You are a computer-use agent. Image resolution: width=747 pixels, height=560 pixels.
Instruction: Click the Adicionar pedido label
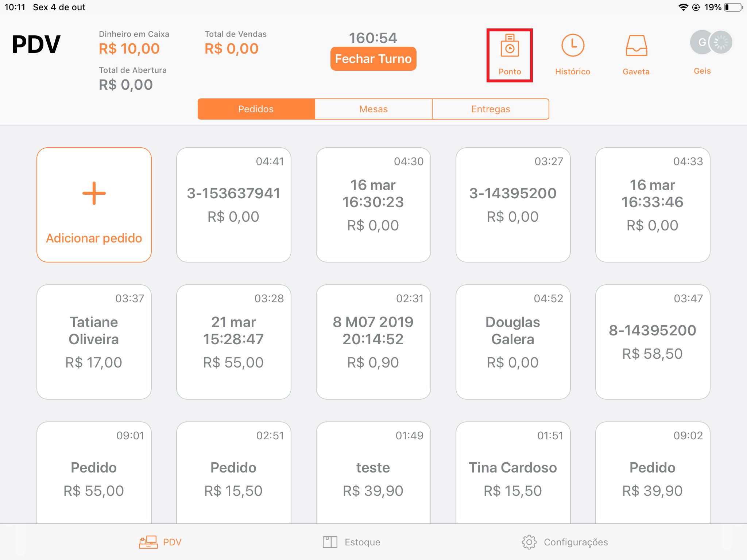pyautogui.click(x=94, y=238)
